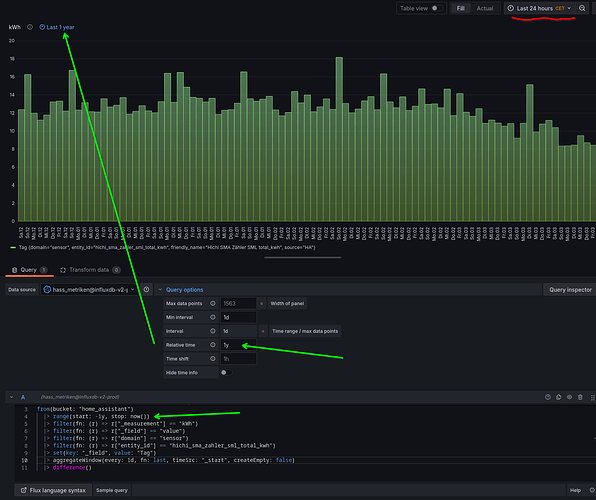
Task: Toggle the Table view switch
Action: [x=437, y=8]
